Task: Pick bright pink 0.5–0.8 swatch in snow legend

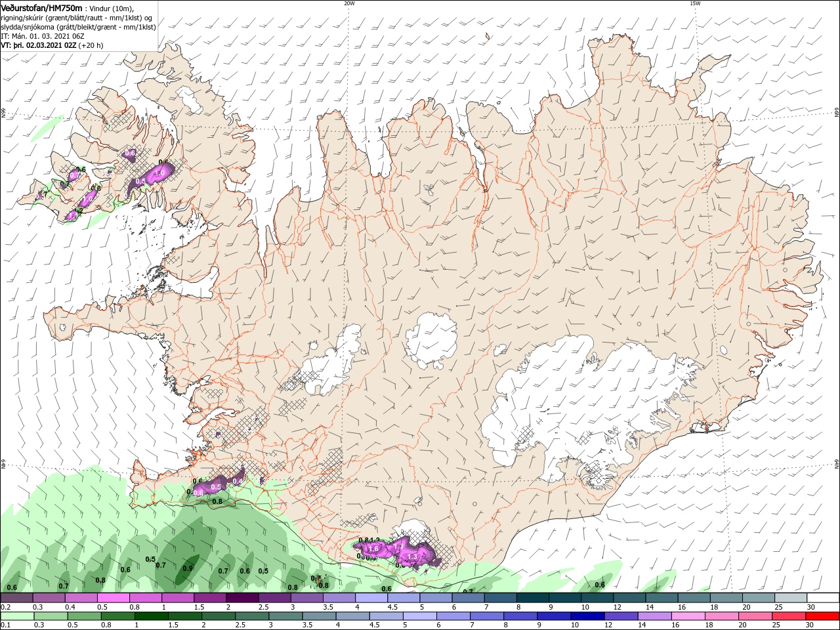Action: click(114, 598)
